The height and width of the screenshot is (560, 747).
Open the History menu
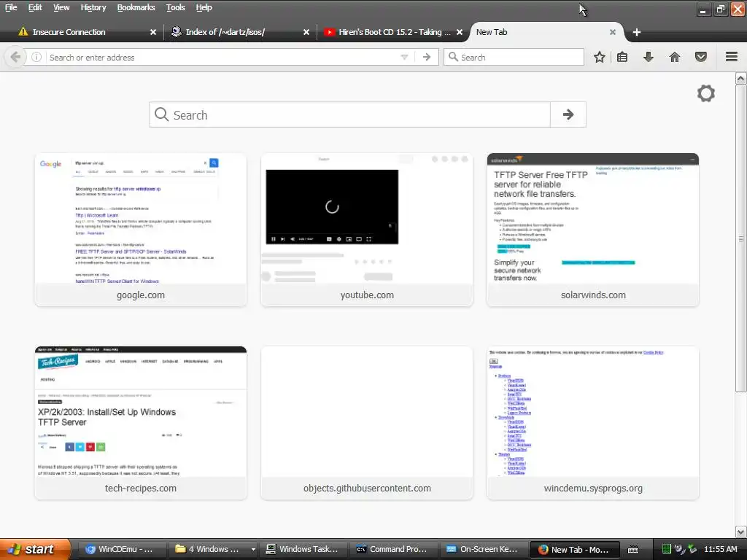[x=93, y=7]
